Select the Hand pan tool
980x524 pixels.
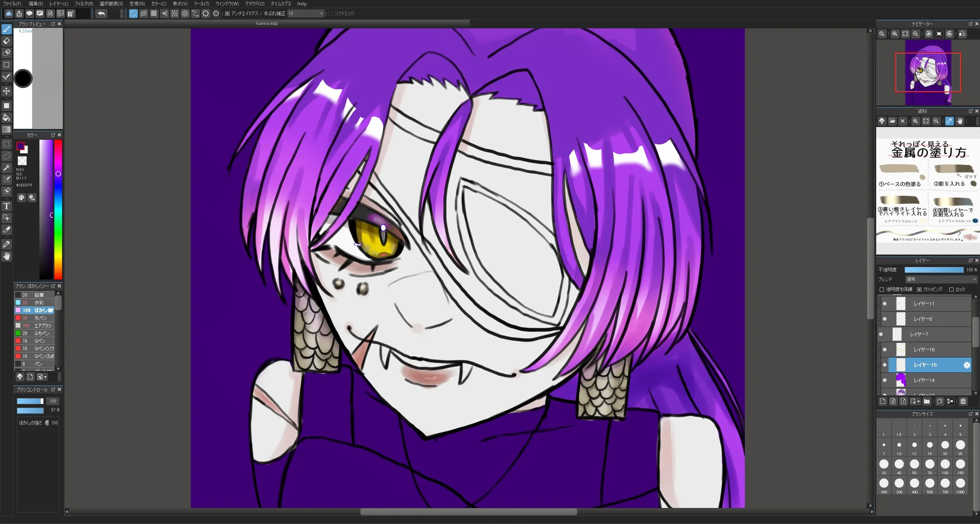coord(7,256)
